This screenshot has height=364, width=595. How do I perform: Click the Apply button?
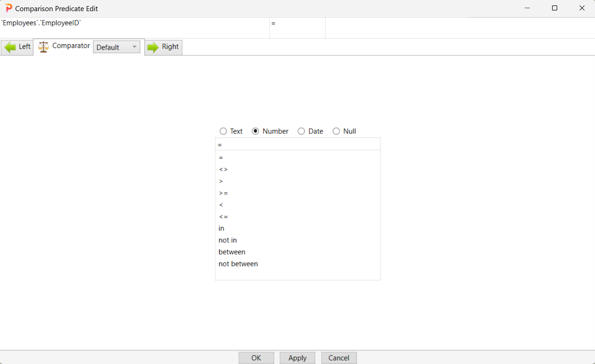click(x=297, y=358)
